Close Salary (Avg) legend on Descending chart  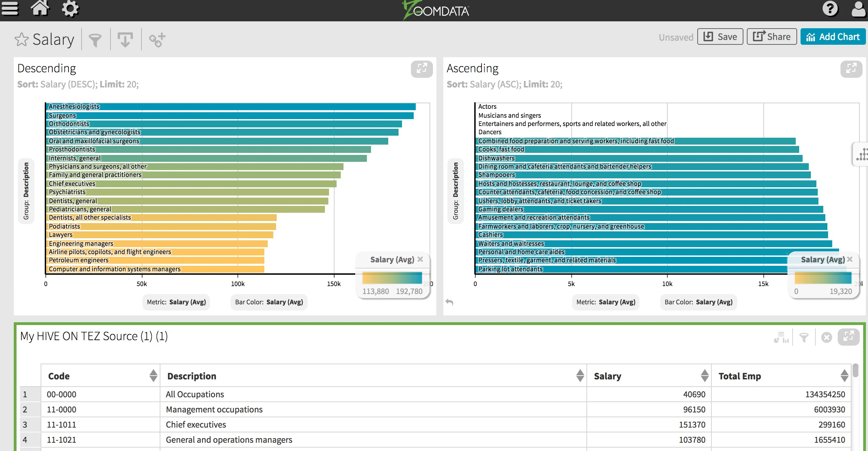click(x=420, y=260)
